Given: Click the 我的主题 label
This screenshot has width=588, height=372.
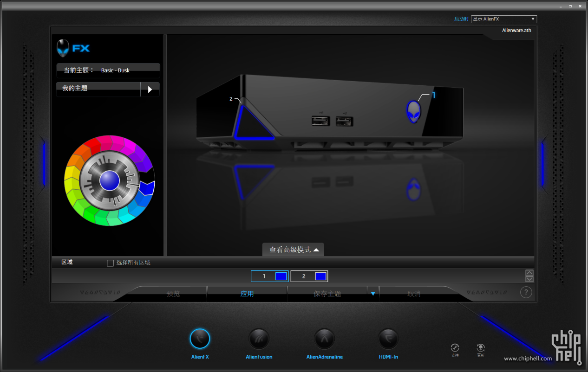Looking at the screenshot, I should click(x=75, y=88).
